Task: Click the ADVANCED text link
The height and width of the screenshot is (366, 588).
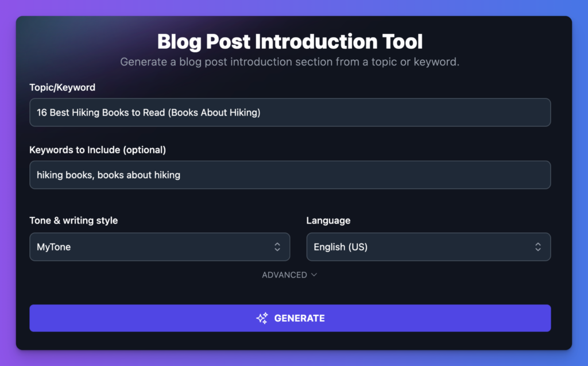Action: pyautogui.click(x=285, y=275)
